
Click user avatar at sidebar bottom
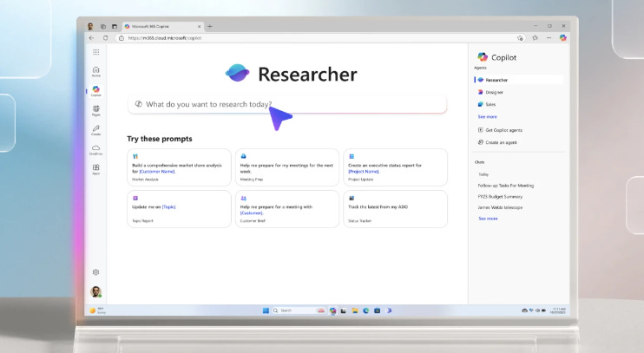point(95,291)
